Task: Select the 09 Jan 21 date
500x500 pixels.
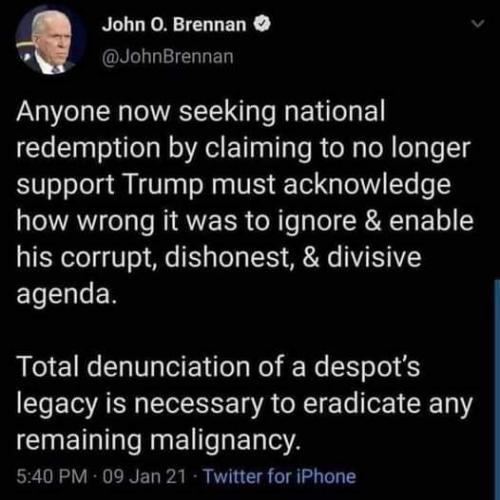Action: (144, 476)
